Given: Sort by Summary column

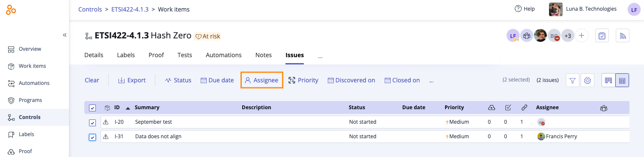Looking at the screenshot, I should 147,108.
